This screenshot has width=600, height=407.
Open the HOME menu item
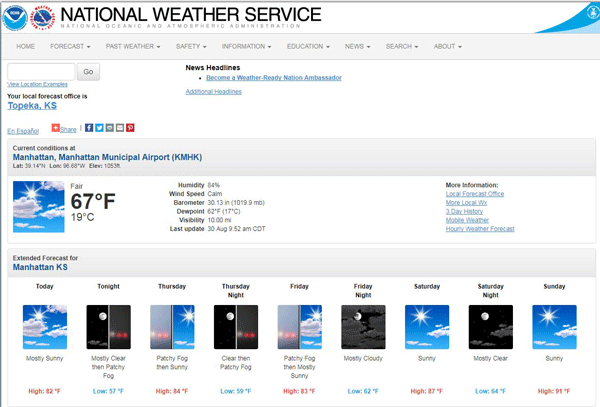(x=25, y=46)
